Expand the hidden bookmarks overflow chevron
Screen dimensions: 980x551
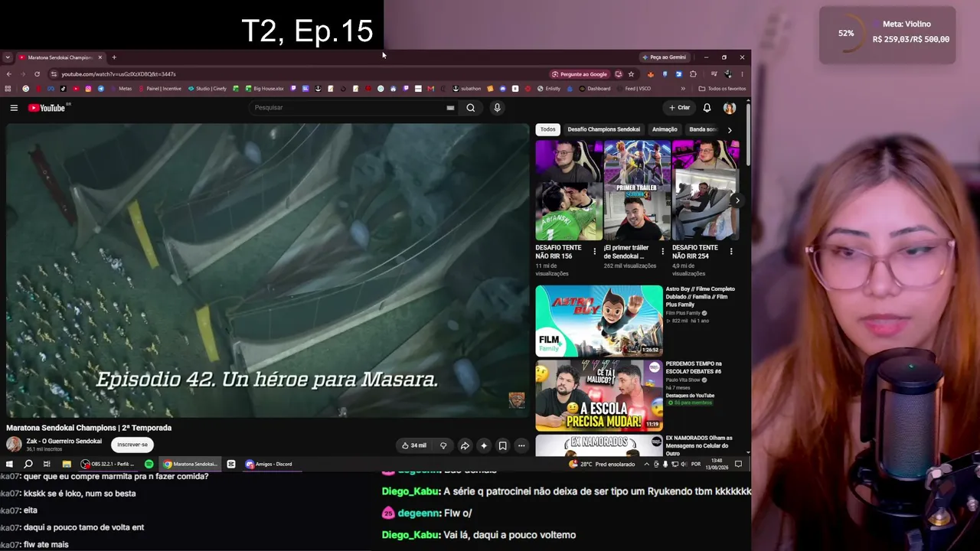click(x=683, y=89)
